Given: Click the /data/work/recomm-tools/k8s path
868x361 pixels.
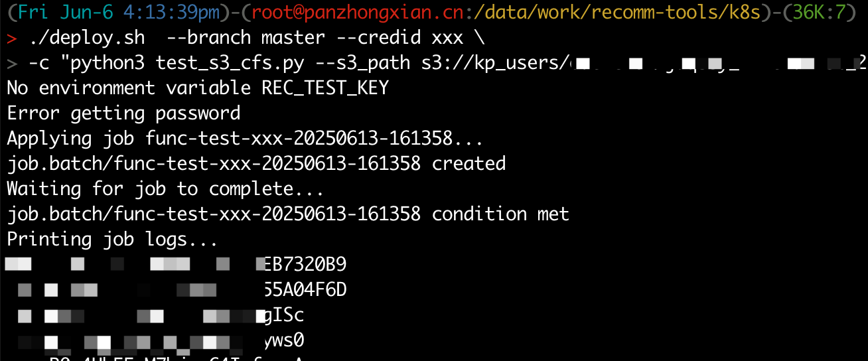Looking at the screenshot, I should tap(620, 13).
